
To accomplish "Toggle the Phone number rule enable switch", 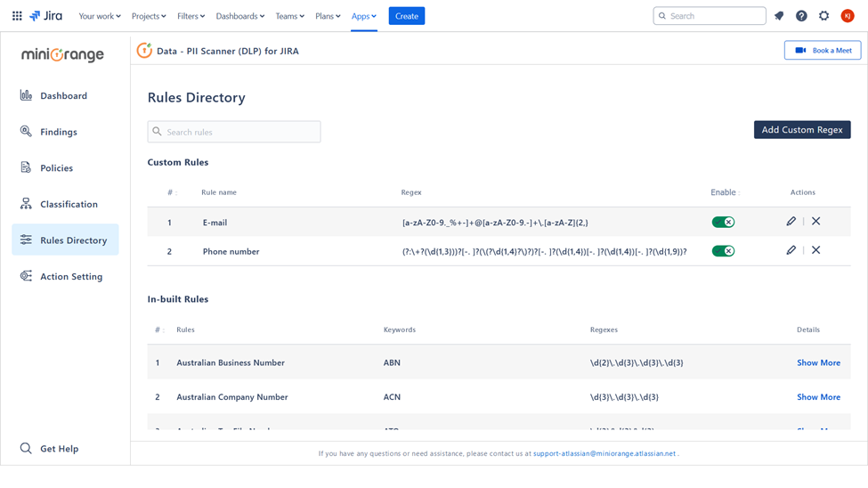I will coord(723,251).
